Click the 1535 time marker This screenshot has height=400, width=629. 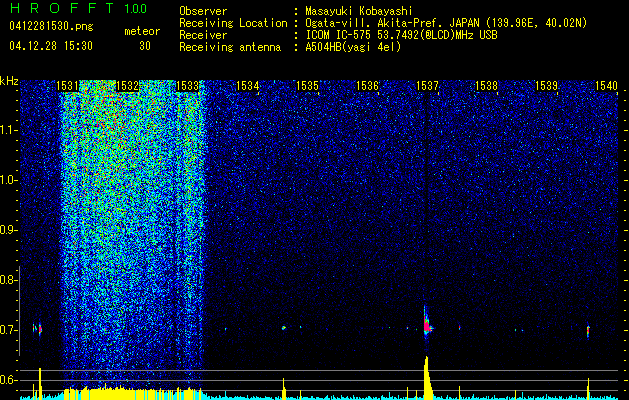click(307, 86)
